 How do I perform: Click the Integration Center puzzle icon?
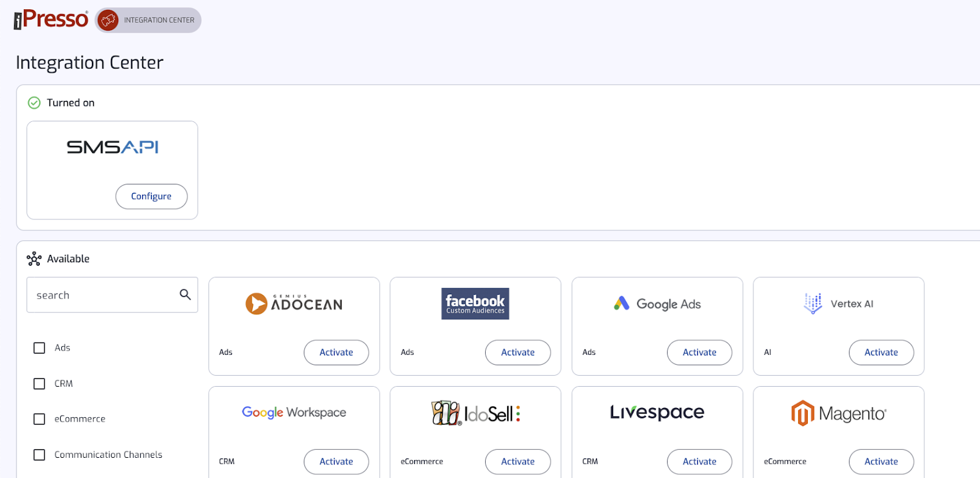tap(108, 20)
